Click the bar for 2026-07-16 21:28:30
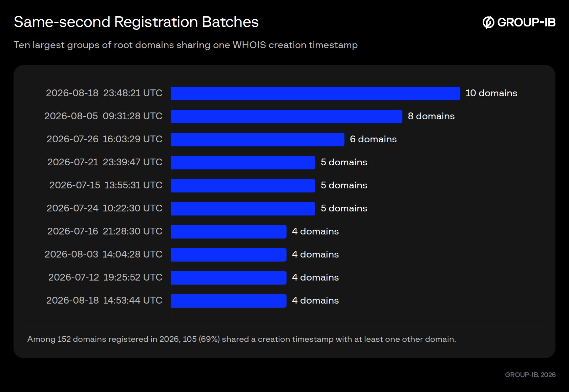 pos(229,232)
